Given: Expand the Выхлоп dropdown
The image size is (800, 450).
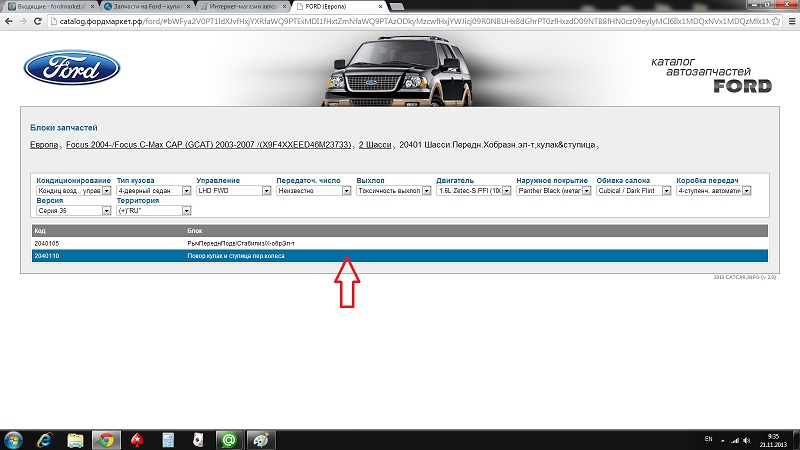Looking at the screenshot, I should tap(393, 191).
